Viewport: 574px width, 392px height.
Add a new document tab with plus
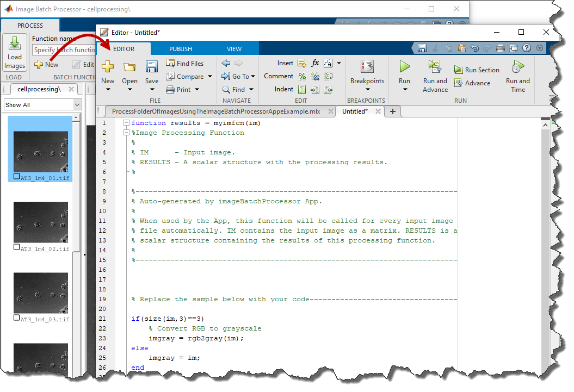click(x=393, y=111)
